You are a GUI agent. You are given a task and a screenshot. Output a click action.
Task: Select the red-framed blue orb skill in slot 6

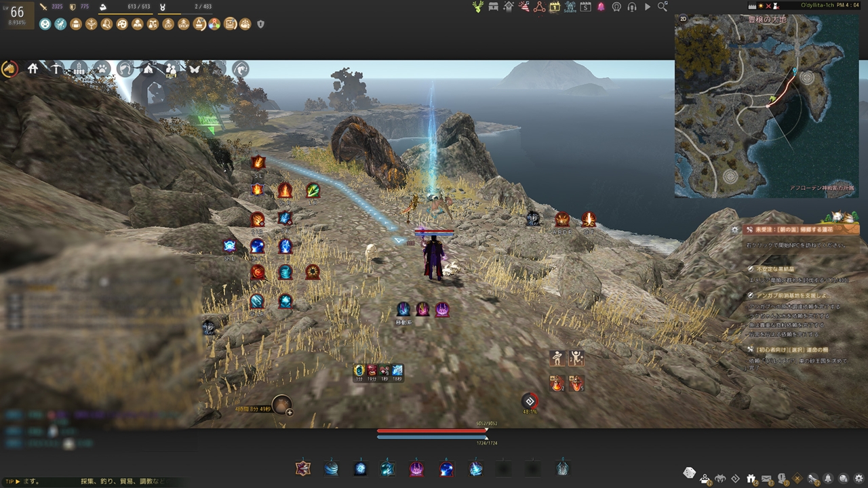[x=446, y=468]
